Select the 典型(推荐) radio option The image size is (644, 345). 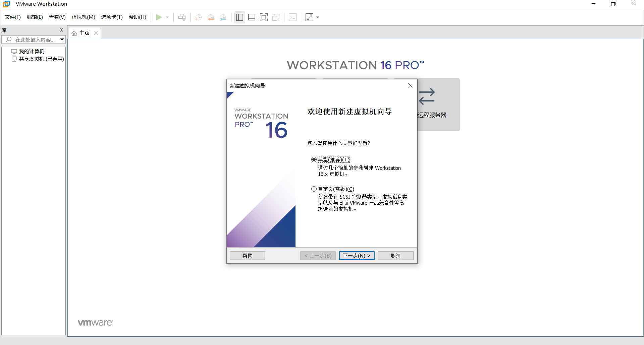[314, 159]
